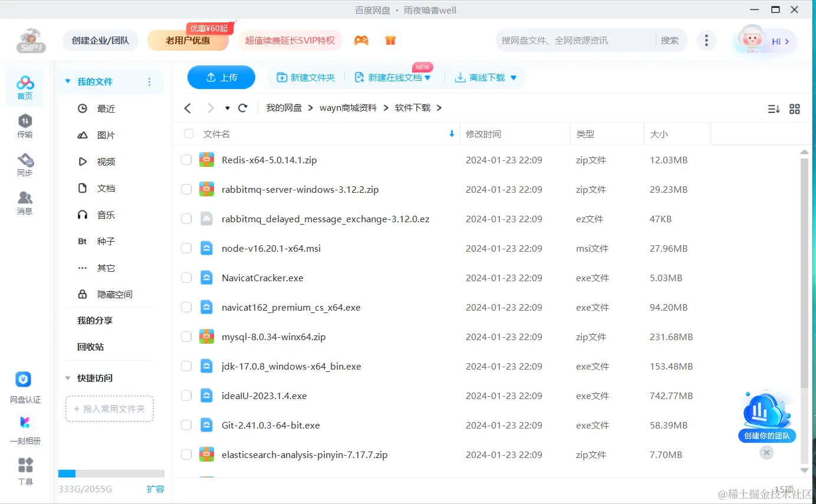Open 视频 category in sidebar
816x504 pixels.
pyautogui.click(x=106, y=162)
